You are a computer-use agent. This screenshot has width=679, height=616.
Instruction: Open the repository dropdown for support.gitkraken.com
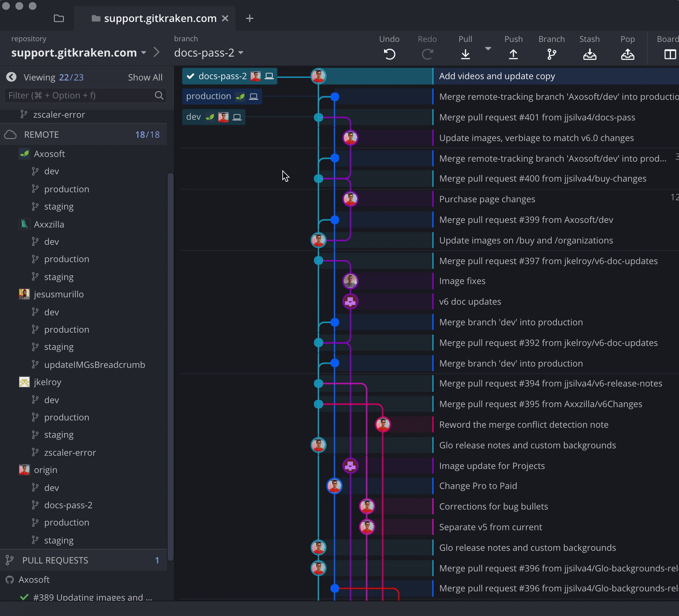(143, 53)
